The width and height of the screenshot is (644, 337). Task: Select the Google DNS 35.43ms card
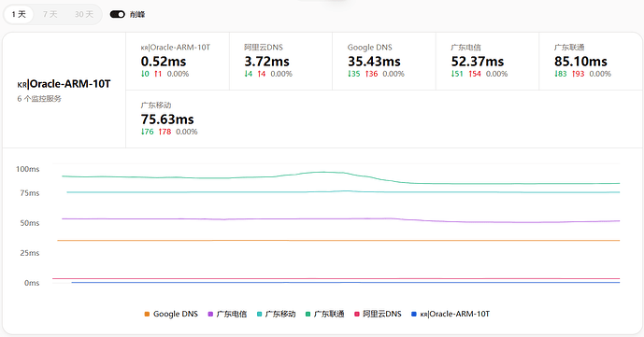(x=384, y=61)
